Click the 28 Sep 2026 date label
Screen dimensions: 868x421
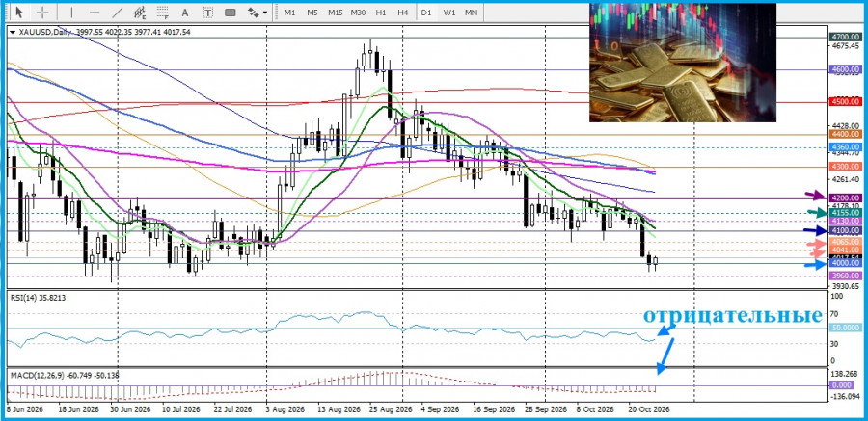(546, 410)
